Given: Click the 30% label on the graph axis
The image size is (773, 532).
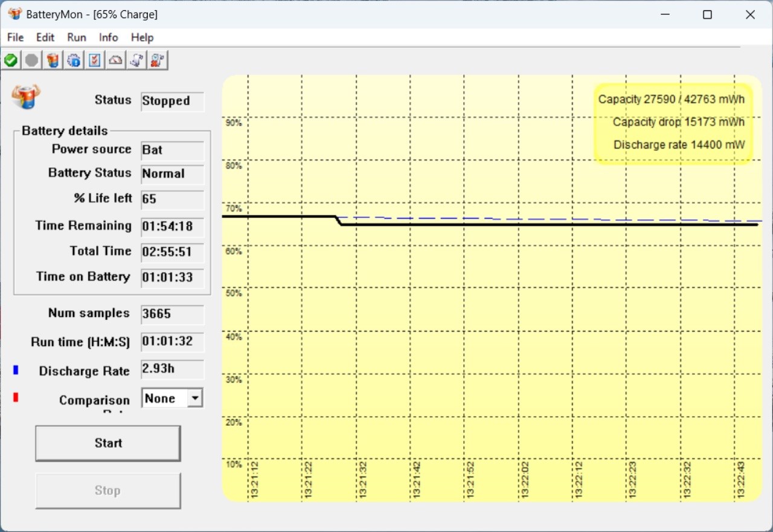Looking at the screenshot, I should click(x=234, y=379).
